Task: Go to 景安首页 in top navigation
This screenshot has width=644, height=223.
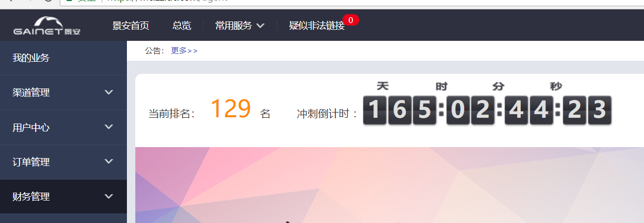Action: point(131,25)
